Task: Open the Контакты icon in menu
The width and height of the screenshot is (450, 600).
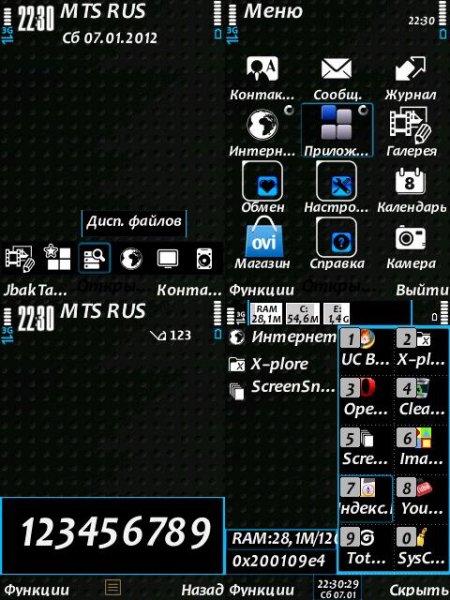Action: [x=262, y=69]
